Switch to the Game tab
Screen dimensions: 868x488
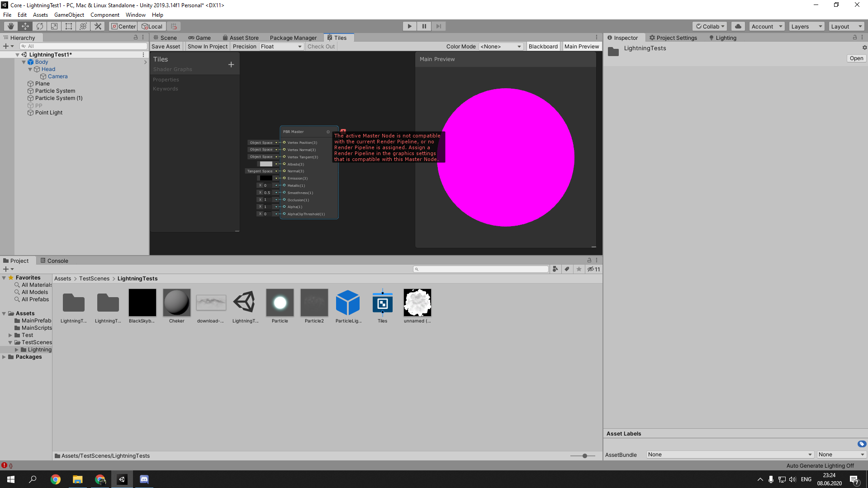(200, 38)
